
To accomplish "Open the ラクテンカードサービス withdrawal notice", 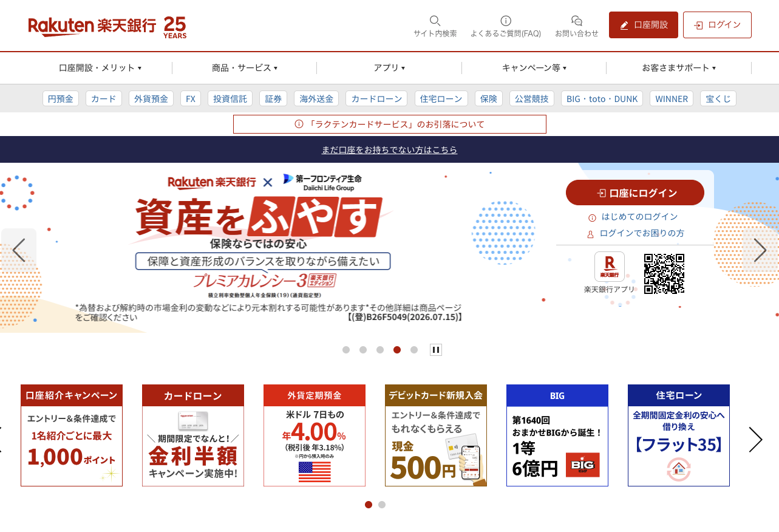I will pyautogui.click(x=390, y=124).
